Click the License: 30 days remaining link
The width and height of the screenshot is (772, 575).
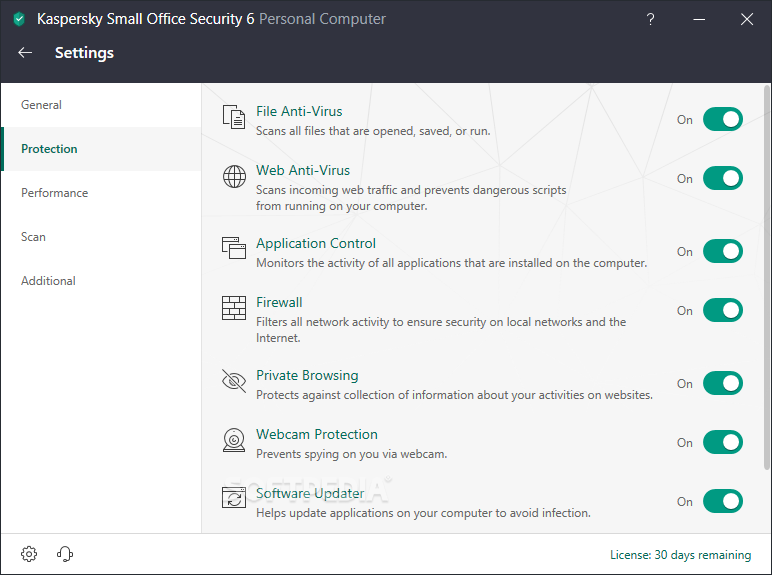point(680,555)
